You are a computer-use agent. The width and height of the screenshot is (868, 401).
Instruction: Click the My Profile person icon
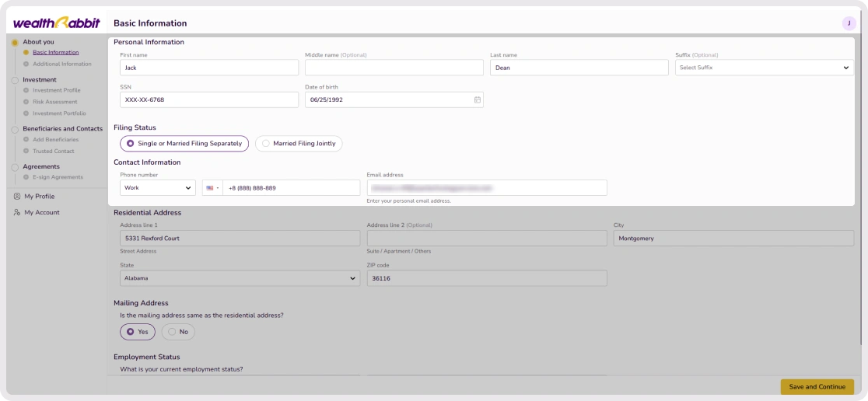coord(17,197)
